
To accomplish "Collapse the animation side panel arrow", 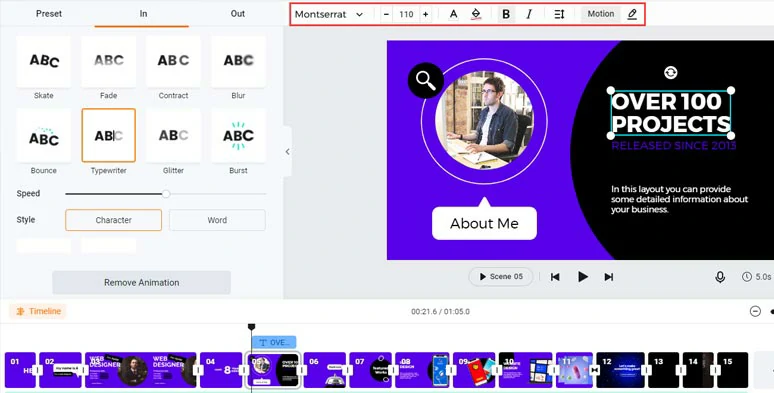I will click(x=287, y=152).
